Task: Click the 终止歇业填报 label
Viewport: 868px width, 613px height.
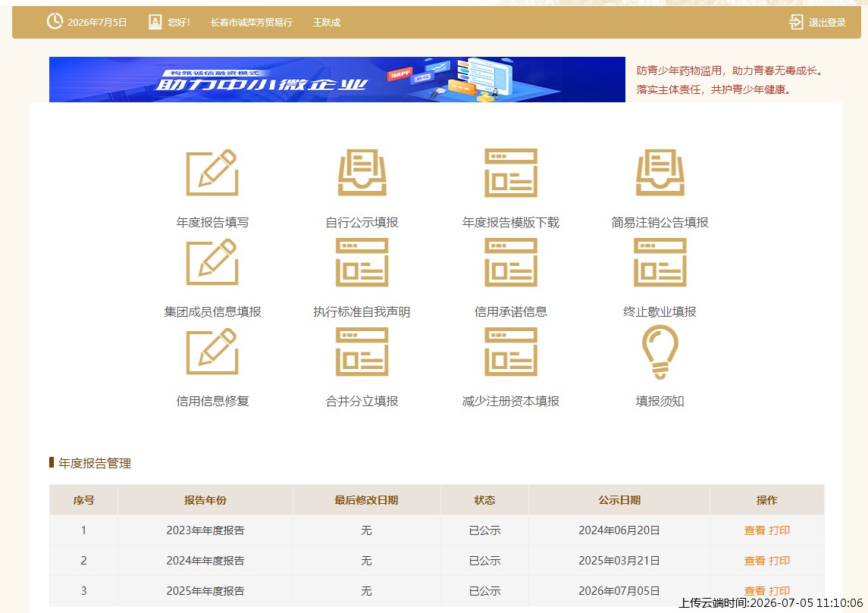Action: (x=660, y=312)
